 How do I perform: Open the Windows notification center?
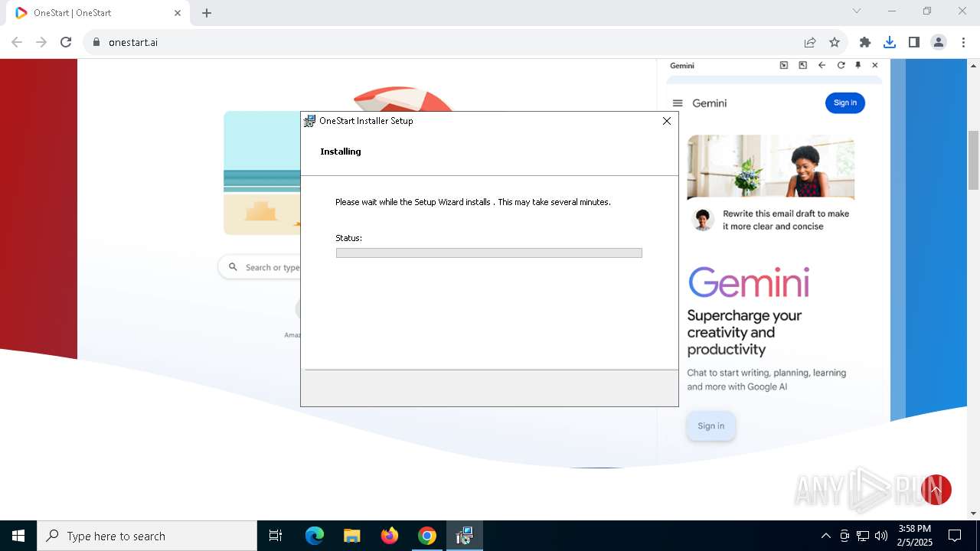[955, 536]
